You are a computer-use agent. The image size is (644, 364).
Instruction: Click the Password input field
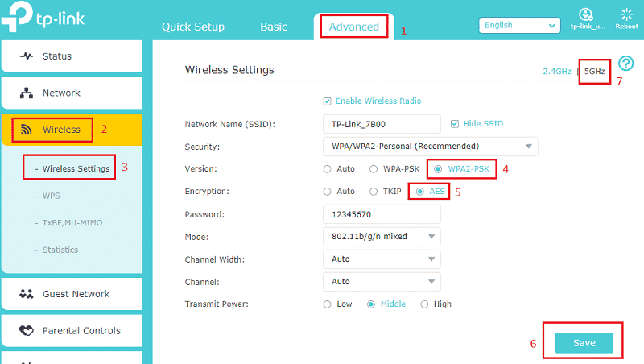pos(382,214)
